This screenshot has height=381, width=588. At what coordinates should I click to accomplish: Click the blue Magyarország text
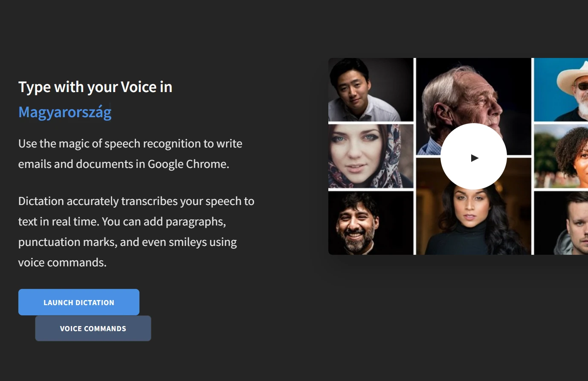(65, 113)
